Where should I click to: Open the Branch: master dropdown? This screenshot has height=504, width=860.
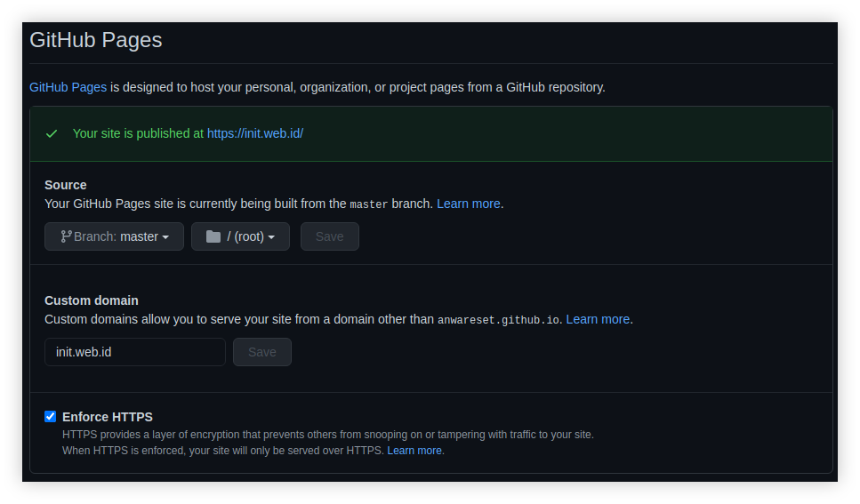(x=114, y=236)
